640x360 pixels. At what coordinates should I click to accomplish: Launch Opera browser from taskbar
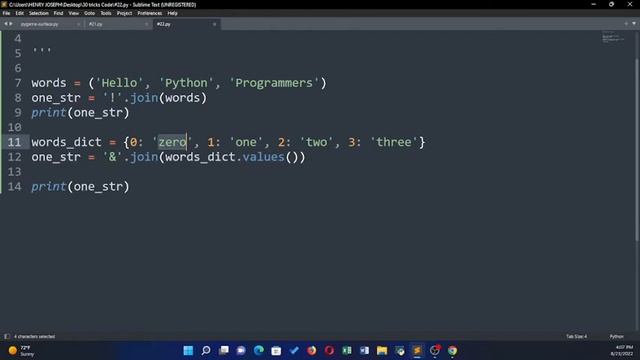[x=329, y=350]
